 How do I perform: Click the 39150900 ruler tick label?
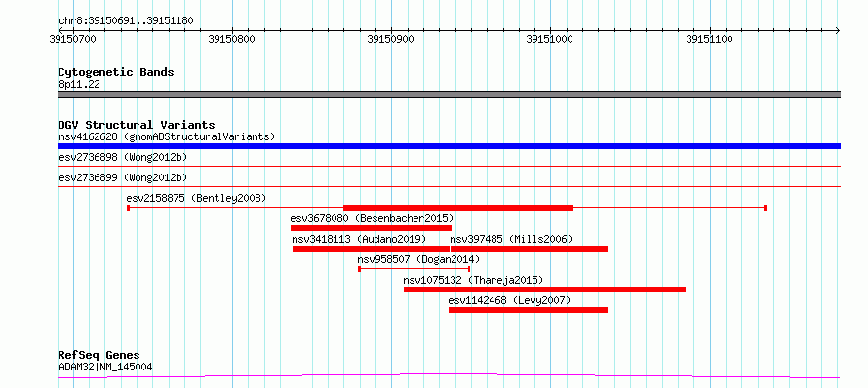pos(391,40)
